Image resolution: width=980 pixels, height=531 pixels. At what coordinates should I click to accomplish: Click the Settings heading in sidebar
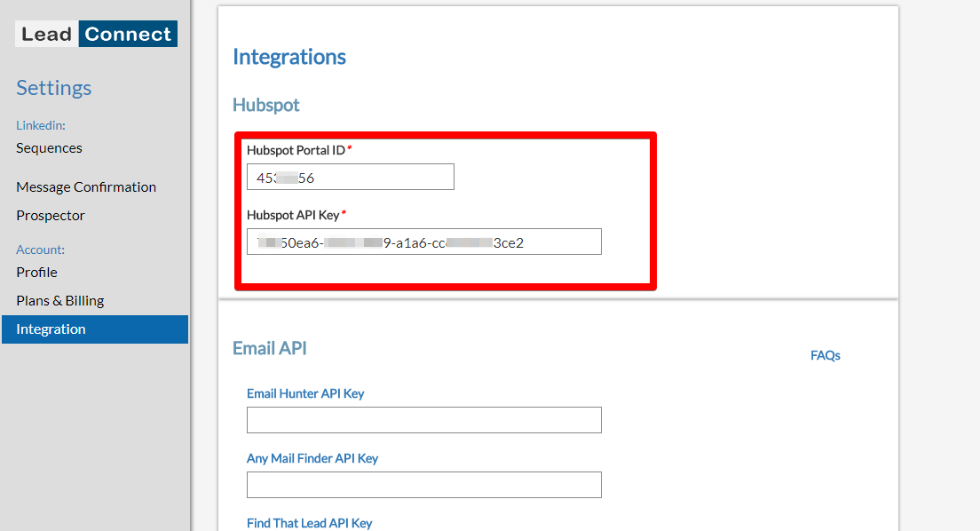coord(54,88)
